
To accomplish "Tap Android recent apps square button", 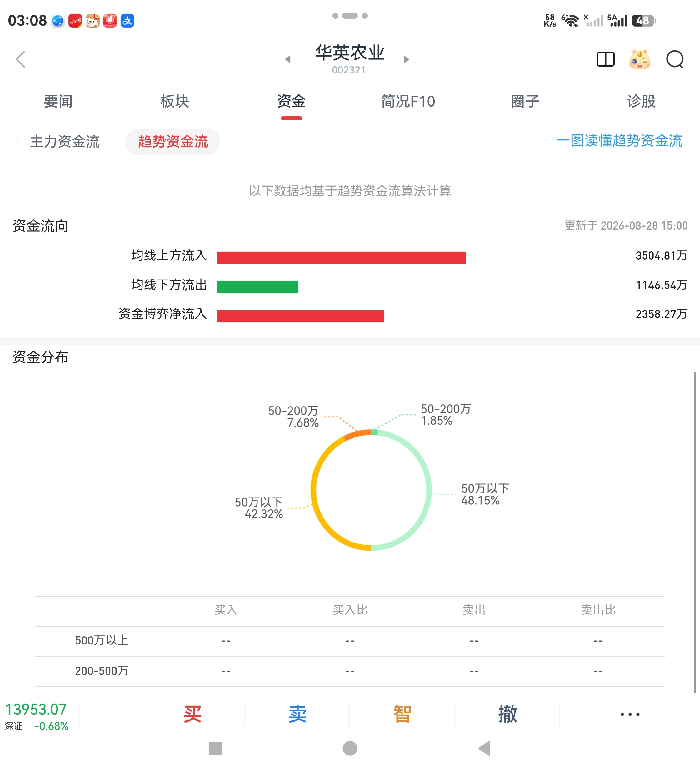I will tap(215, 748).
